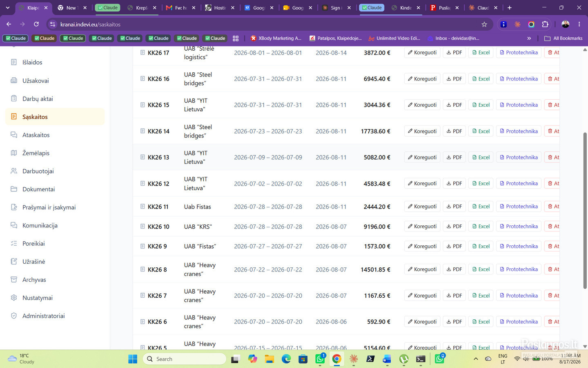The height and width of the screenshot is (368, 588).
Task: Open the tab groups grid icon in the bookmarks bar
Action: pyautogui.click(x=236, y=38)
